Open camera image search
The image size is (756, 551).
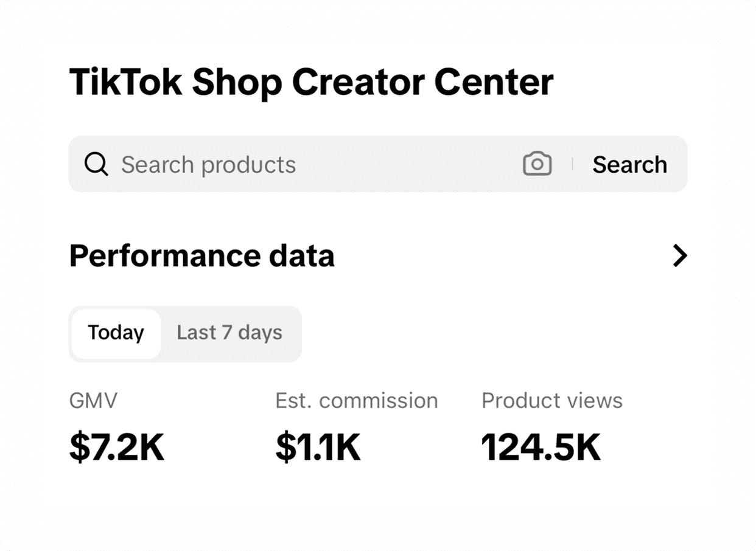537,164
